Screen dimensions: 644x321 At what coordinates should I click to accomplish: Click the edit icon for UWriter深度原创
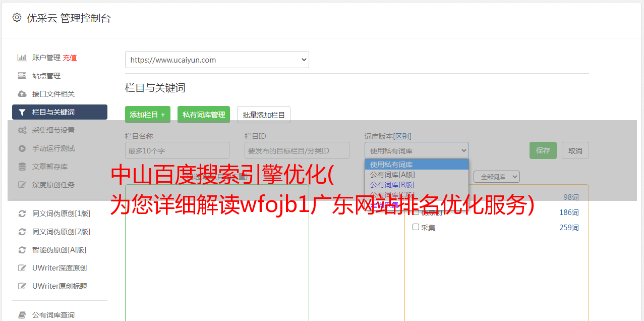pyautogui.click(x=22, y=268)
